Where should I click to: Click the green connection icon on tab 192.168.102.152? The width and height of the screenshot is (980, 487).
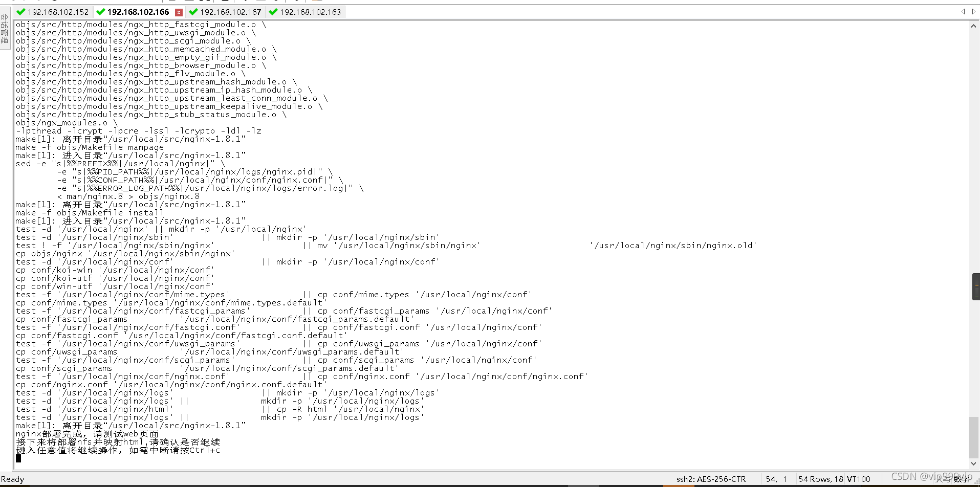(x=20, y=12)
